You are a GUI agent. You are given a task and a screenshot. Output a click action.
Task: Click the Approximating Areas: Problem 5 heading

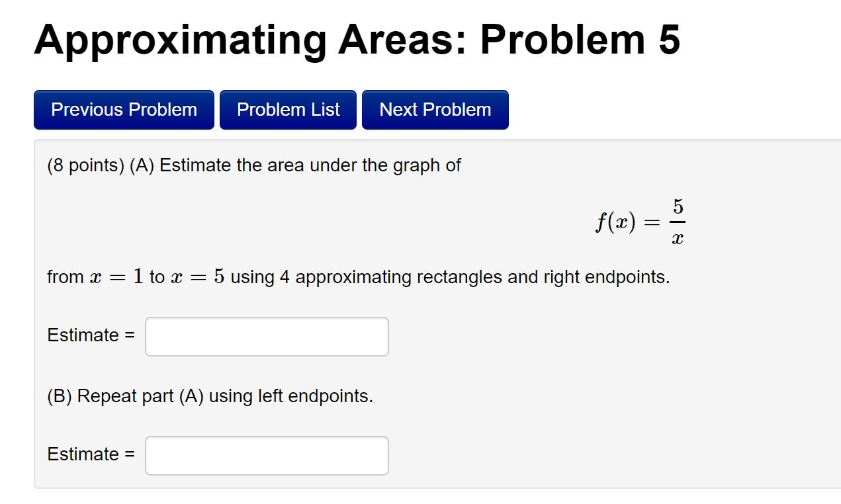point(357,40)
